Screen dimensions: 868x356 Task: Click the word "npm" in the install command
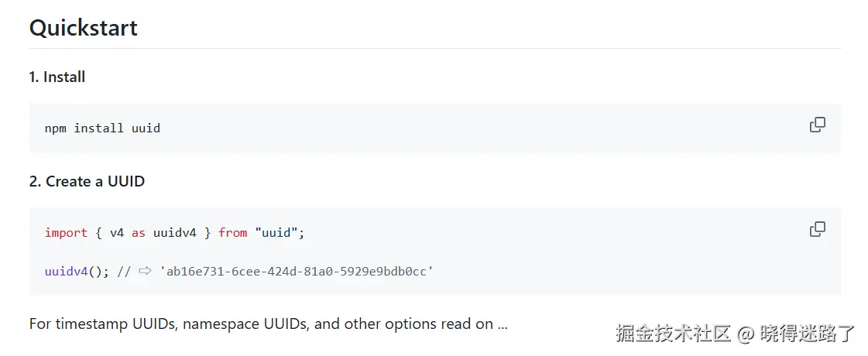(x=56, y=128)
